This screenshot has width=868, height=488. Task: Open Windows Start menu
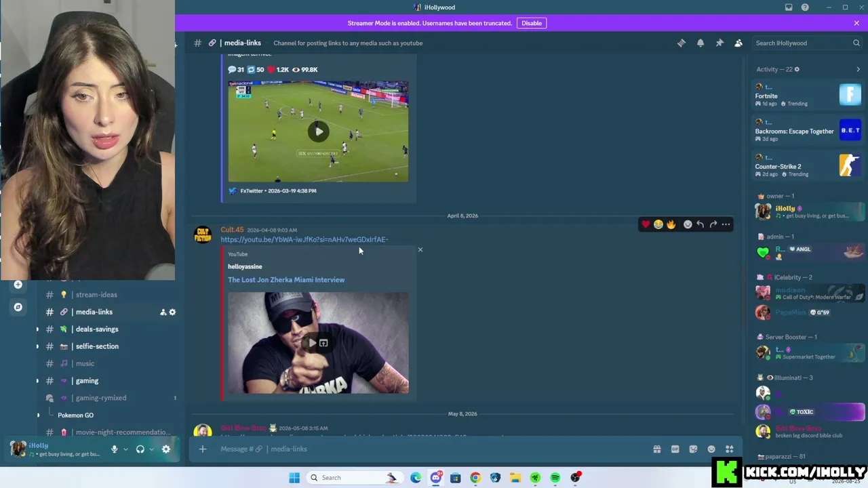click(294, 478)
